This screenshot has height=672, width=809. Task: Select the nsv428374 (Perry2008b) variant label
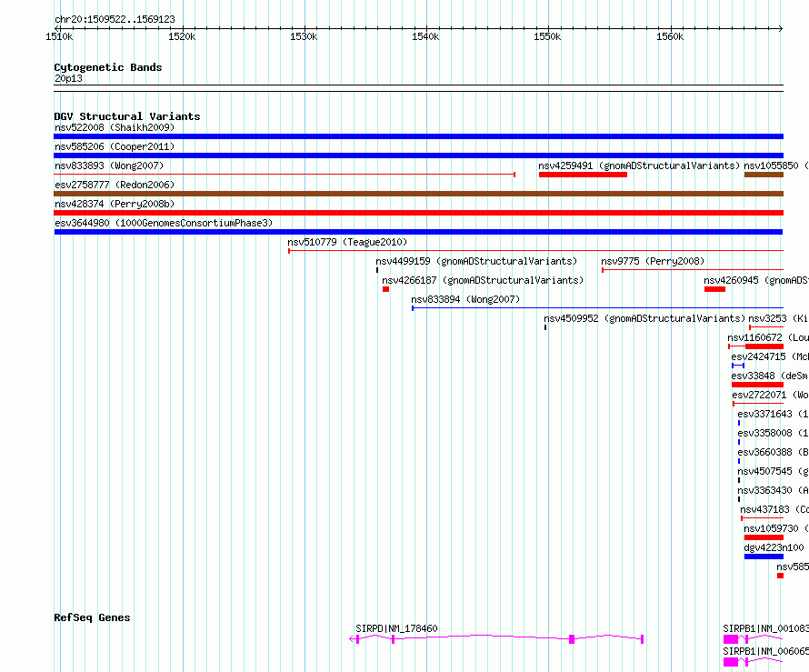pyautogui.click(x=115, y=204)
